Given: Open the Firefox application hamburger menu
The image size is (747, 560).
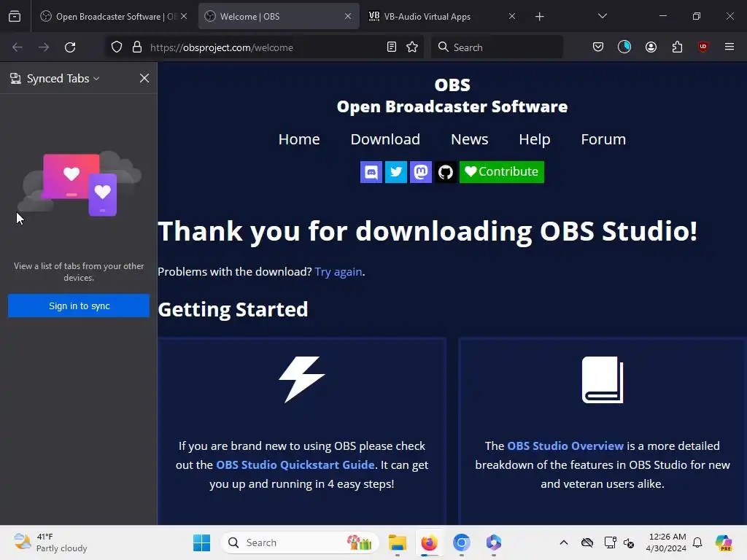Looking at the screenshot, I should point(729,47).
